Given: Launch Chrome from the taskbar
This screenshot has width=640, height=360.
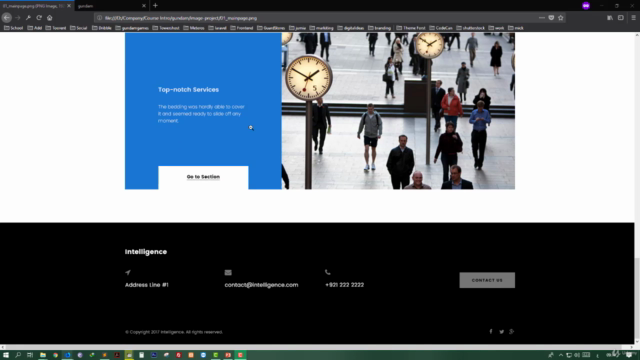Looking at the screenshot, I should pyautogui.click(x=55, y=355).
